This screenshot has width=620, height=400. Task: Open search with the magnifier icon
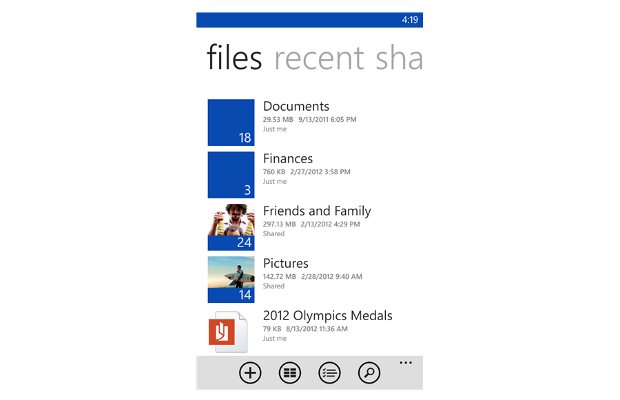coord(369,373)
